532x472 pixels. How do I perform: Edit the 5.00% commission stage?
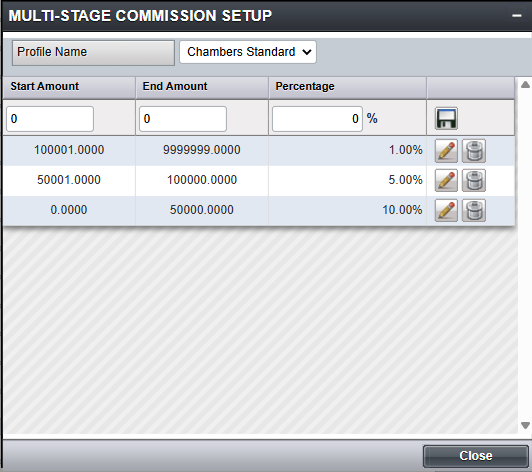point(446,181)
